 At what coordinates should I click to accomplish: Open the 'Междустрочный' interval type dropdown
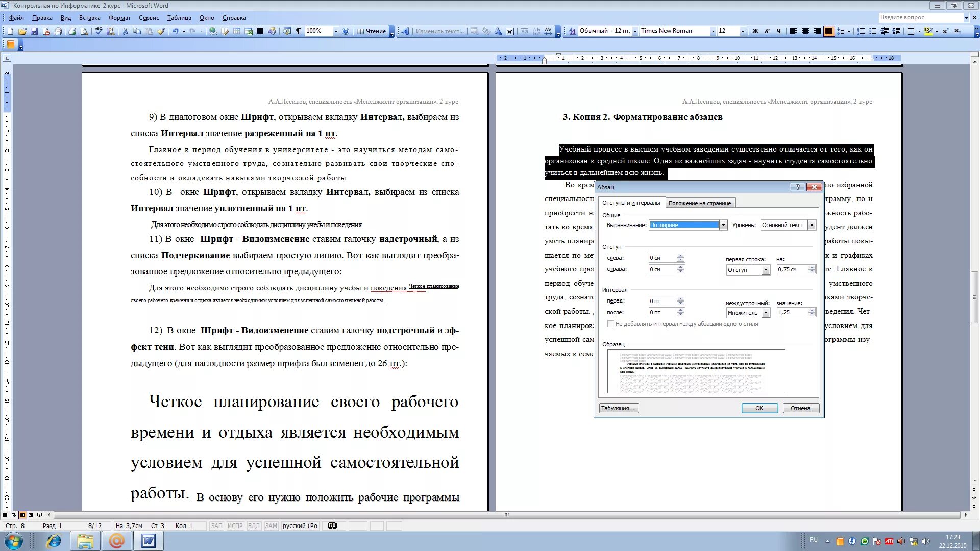click(764, 312)
